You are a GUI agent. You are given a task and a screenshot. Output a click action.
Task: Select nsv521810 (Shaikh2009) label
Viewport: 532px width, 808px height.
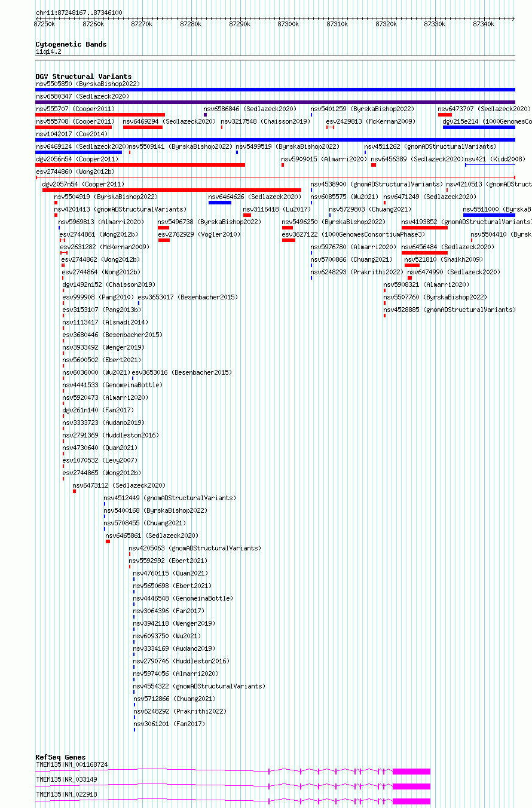tap(444, 259)
